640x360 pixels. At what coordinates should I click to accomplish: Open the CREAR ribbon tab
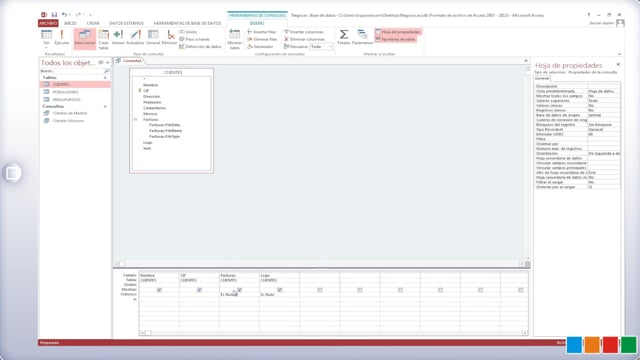click(93, 23)
